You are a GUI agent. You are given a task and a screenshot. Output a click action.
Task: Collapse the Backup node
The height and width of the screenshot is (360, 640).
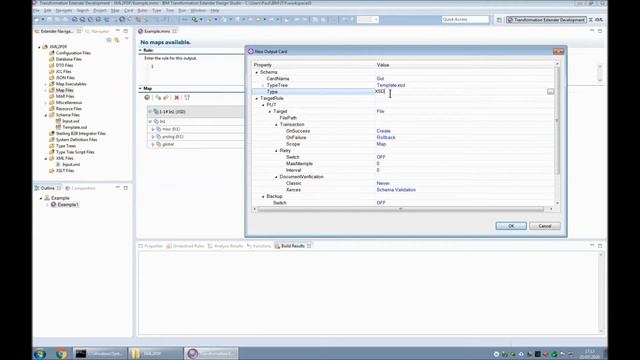pos(263,196)
